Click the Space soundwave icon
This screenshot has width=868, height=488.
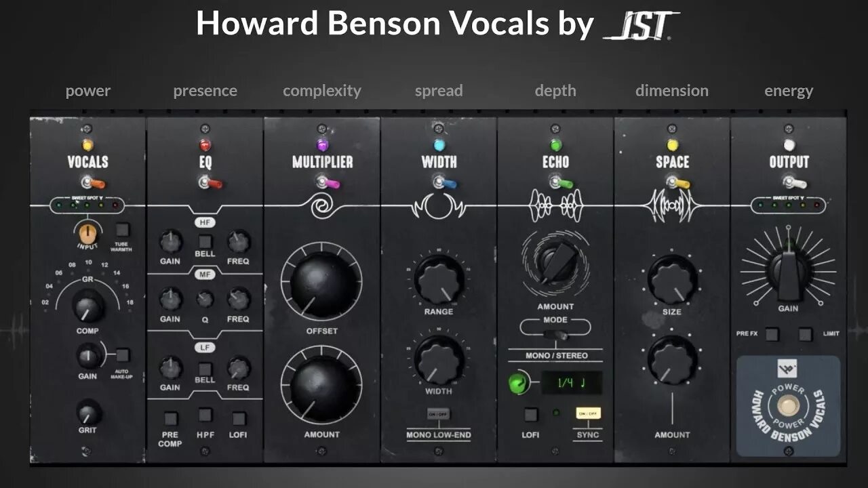pos(672,205)
